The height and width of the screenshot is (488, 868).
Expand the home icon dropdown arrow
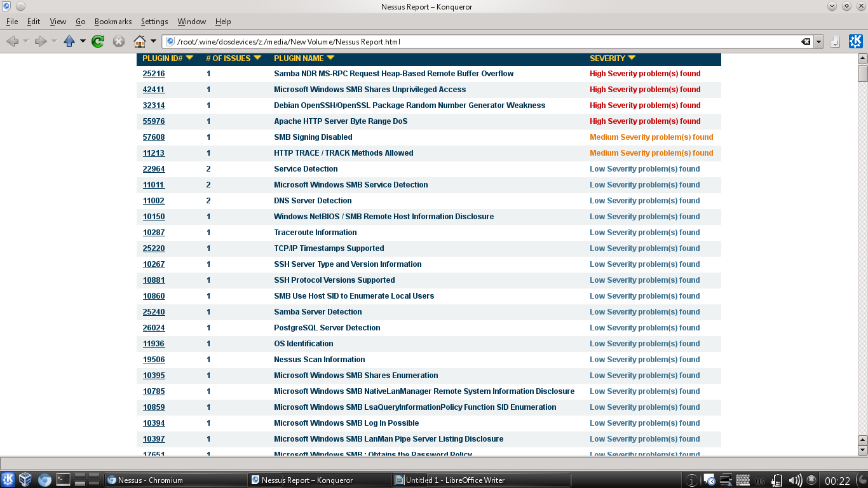[x=153, y=40]
